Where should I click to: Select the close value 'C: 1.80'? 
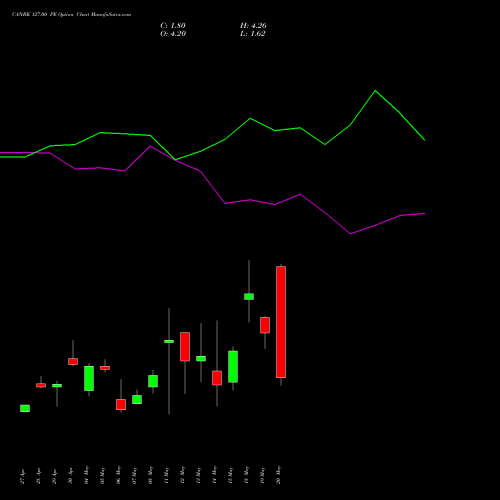(173, 26)
